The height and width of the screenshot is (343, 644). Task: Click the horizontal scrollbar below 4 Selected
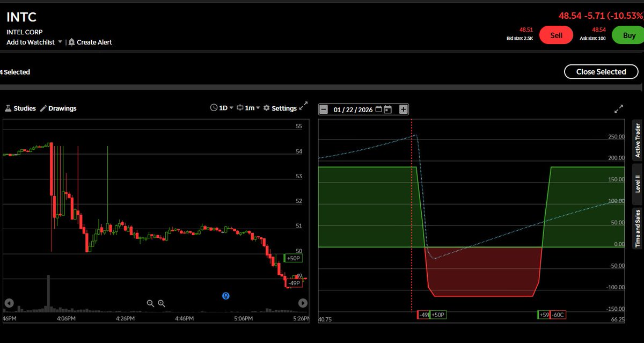[x=320, y=86]
